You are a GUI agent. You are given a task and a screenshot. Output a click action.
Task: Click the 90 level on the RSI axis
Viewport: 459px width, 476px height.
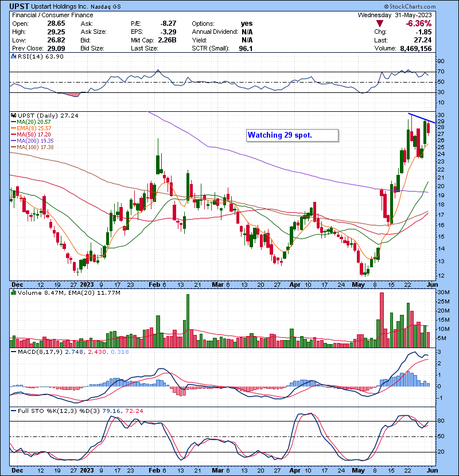pyautogui.click(x=441, y=61)
